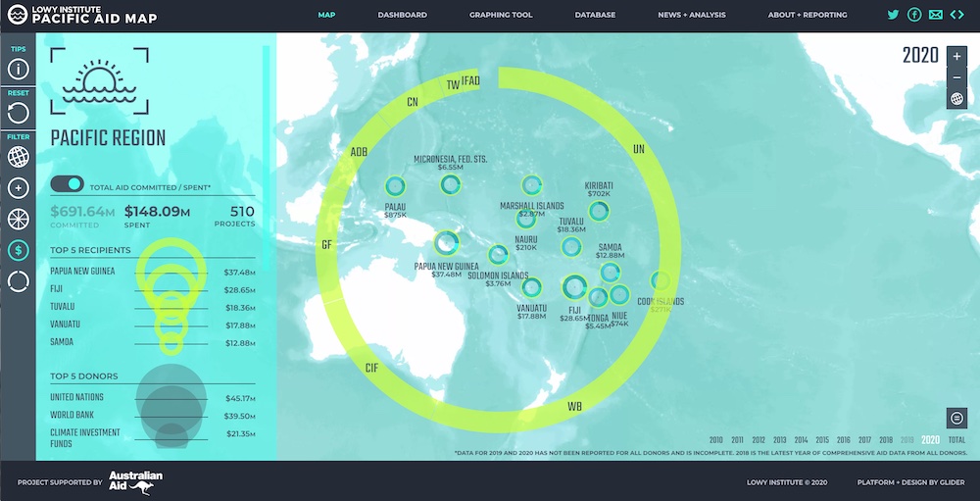
Task: Open the Tips info icon
Action: pos(18,70)
